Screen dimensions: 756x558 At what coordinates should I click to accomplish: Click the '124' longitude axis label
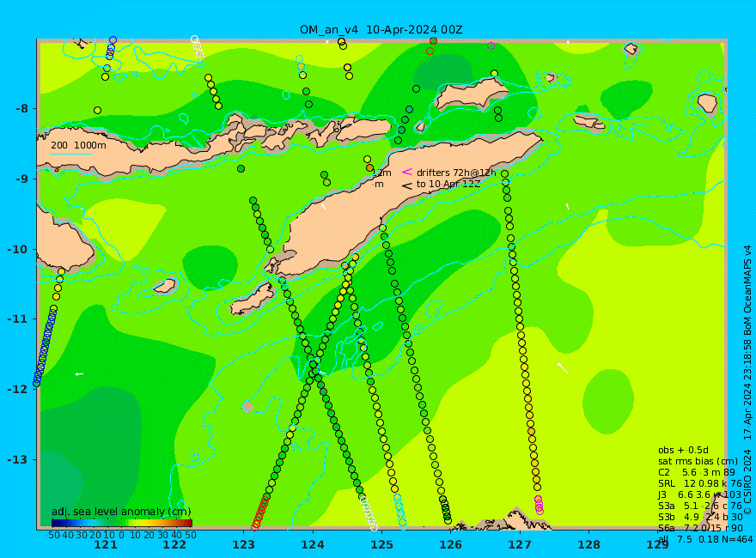click(x=313, y=544)
